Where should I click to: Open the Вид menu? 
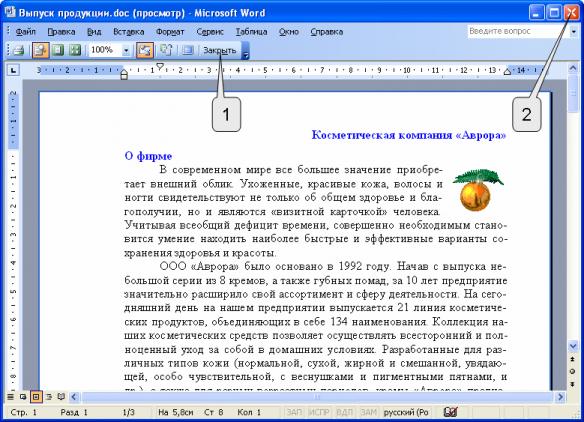coord(94,32)
